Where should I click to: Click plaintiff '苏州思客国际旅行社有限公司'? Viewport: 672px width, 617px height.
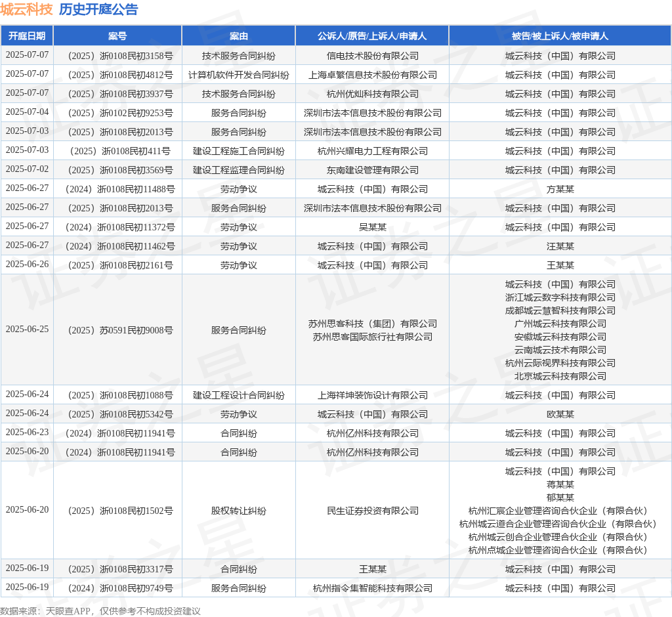(373, 337)
